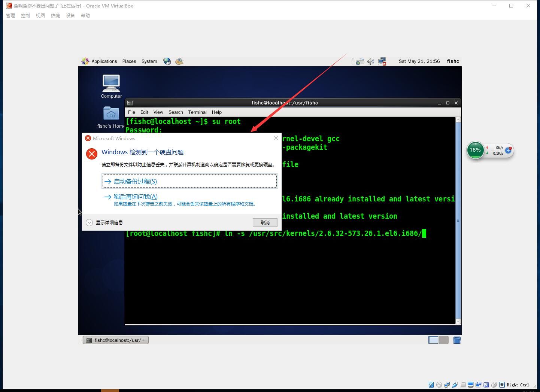Click the Sat May 21 clock

pos(419,61)
